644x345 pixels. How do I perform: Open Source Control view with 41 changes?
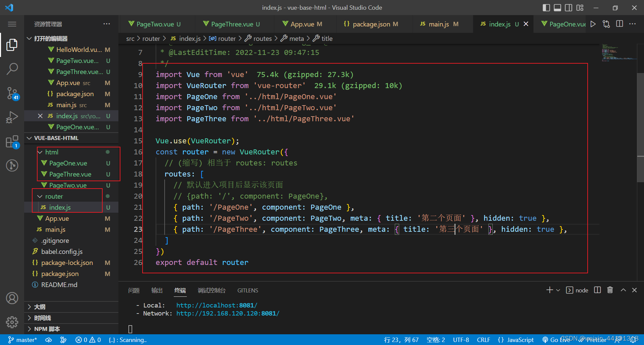pyautogui.click(x=13, y=93)
